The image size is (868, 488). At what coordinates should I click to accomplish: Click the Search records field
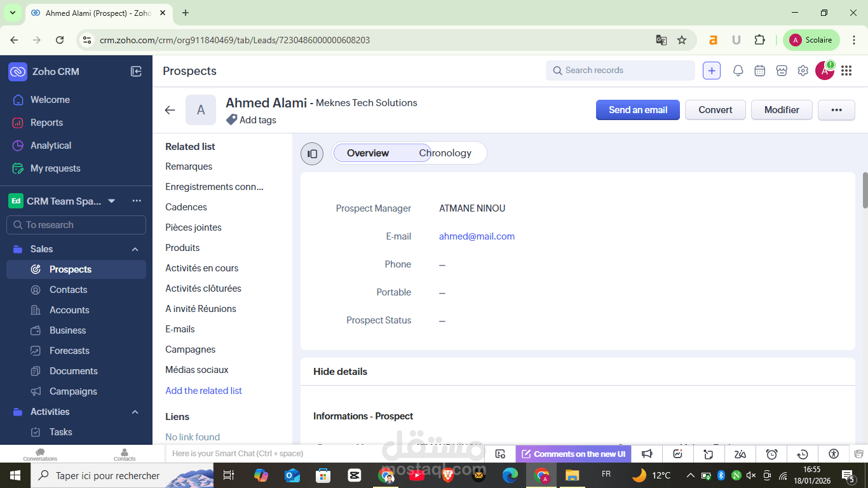point(620,70)
